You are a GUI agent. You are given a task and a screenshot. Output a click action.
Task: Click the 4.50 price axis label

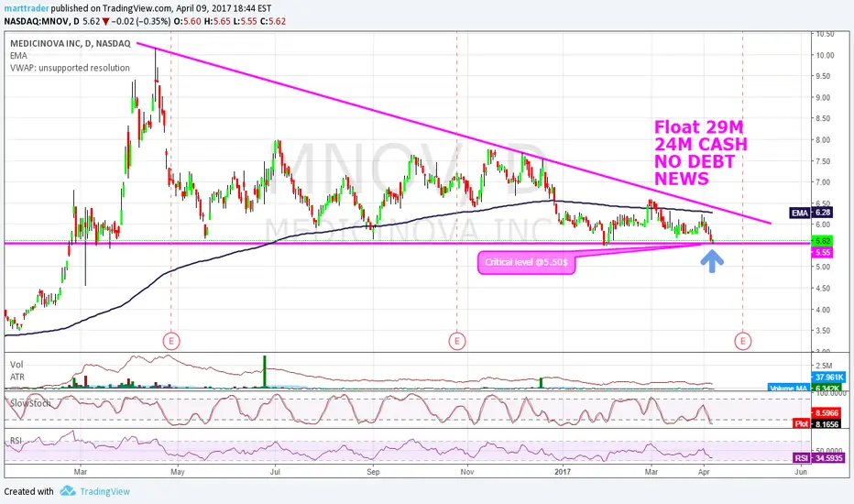click(823, 289)
